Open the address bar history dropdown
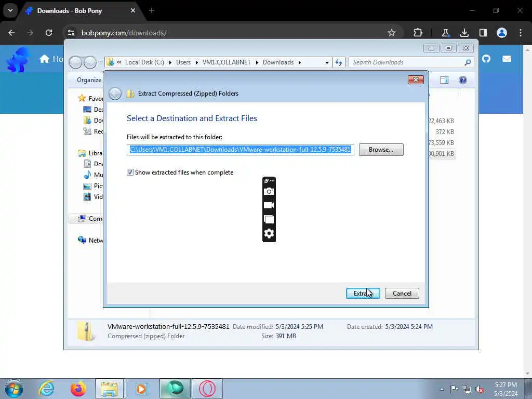The image size is (532, 399). 327,62
